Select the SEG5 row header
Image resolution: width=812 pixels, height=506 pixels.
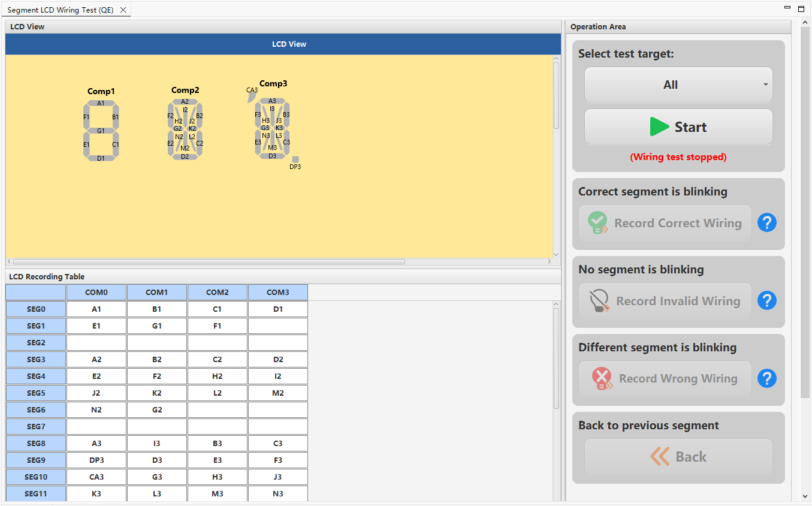(36, 393)
